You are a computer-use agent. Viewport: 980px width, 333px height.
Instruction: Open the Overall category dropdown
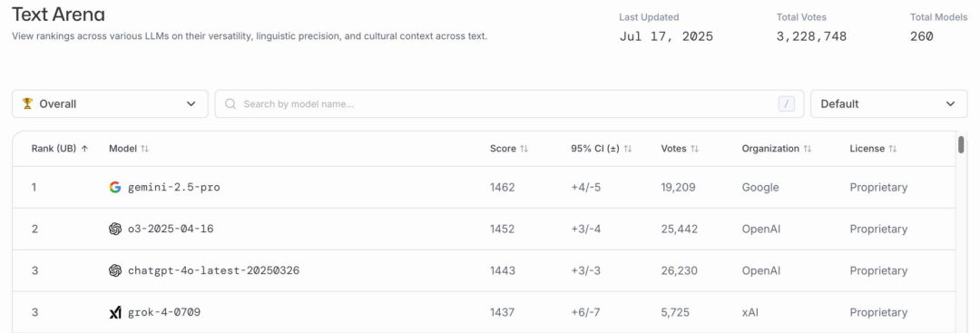[x=110, y=103]
